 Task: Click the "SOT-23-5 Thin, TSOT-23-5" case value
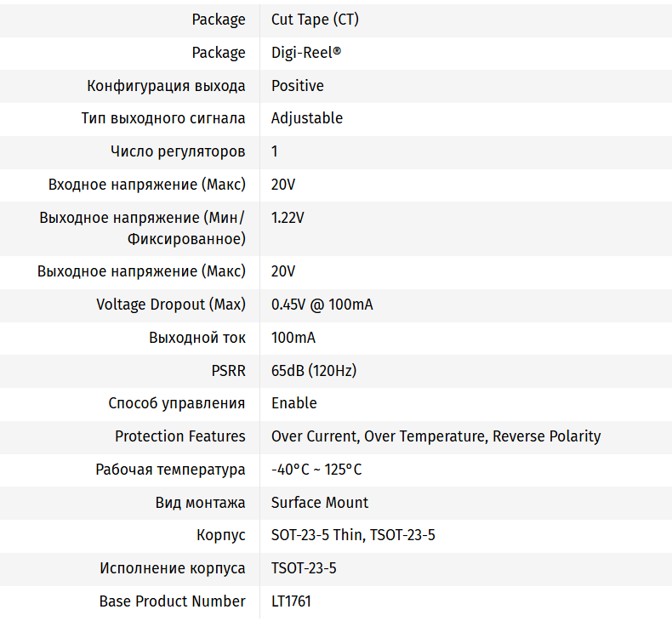(x=353, y=535)
